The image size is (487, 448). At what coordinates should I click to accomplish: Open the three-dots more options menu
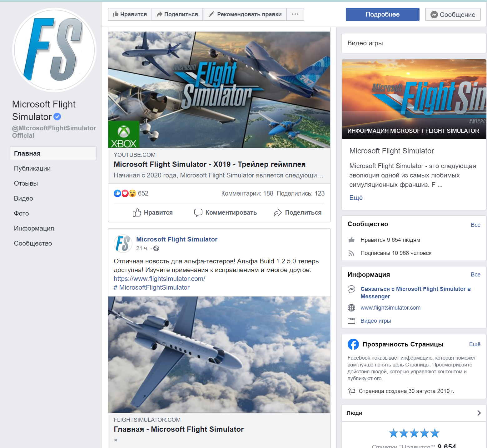click(295, 14)
